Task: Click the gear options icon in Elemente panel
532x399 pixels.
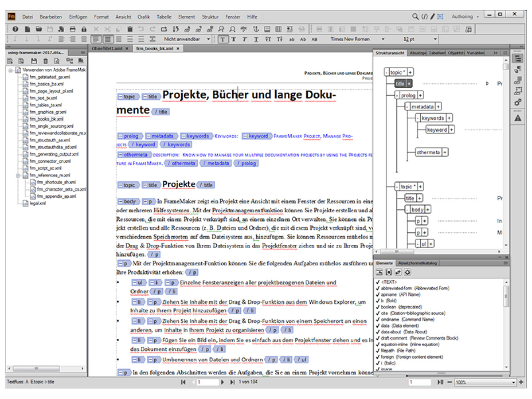Action: 407,272
